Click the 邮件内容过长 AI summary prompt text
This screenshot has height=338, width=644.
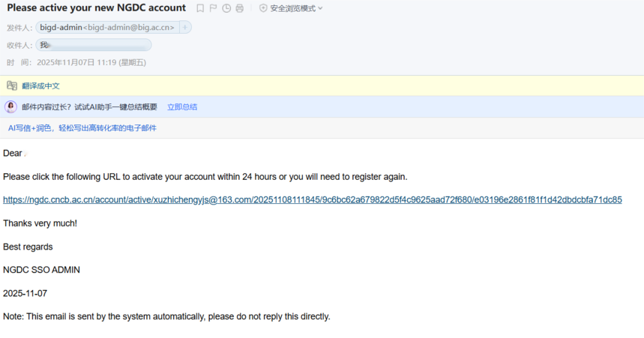click(x=89, y=107)
